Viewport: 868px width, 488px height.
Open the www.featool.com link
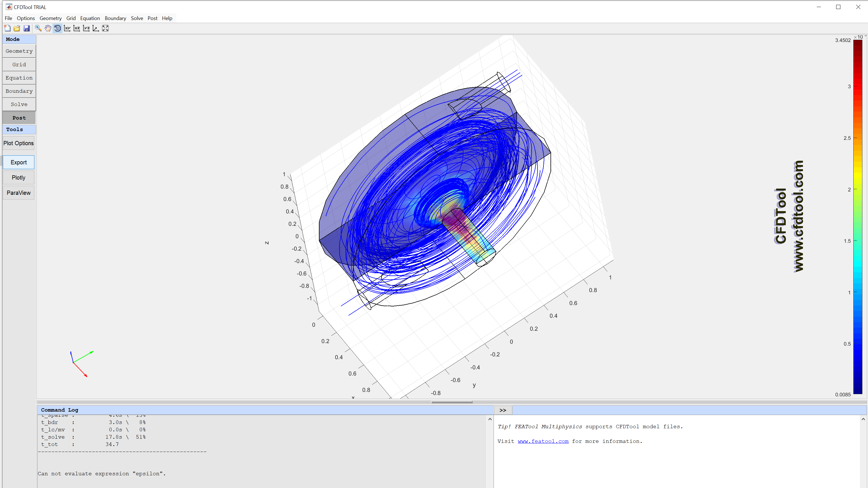(x=543, y=441)
